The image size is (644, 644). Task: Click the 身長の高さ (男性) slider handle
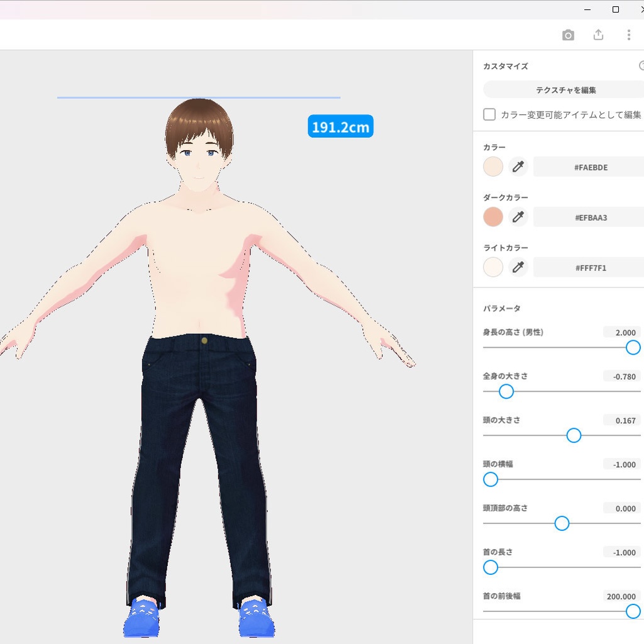tap(633, 347)
